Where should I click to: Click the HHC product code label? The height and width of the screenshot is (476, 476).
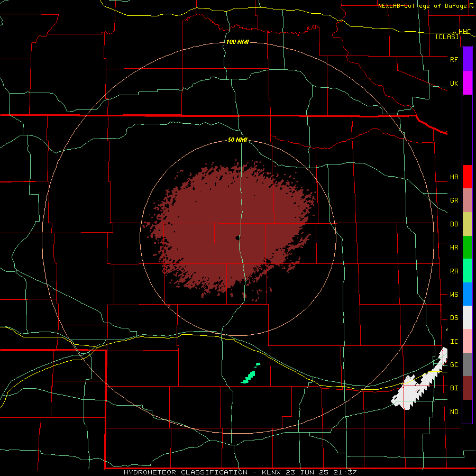coord(464,32)
